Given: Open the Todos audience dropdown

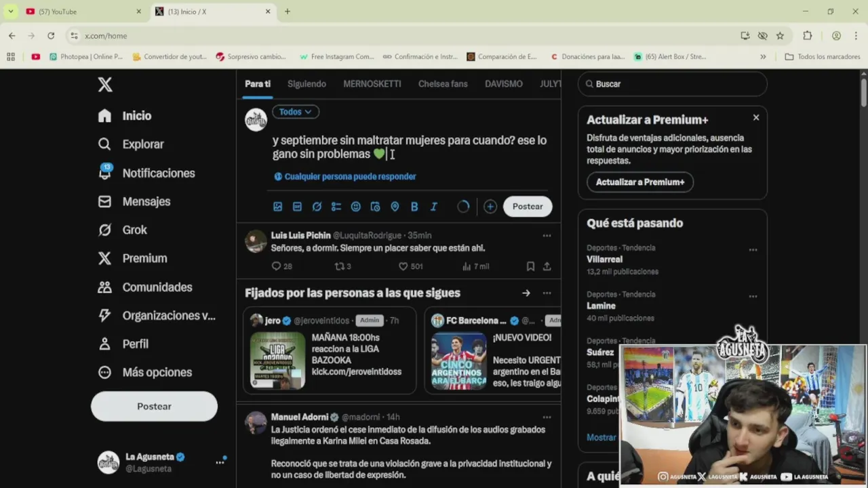Looking at the screenshot, I should coord(295,112).
